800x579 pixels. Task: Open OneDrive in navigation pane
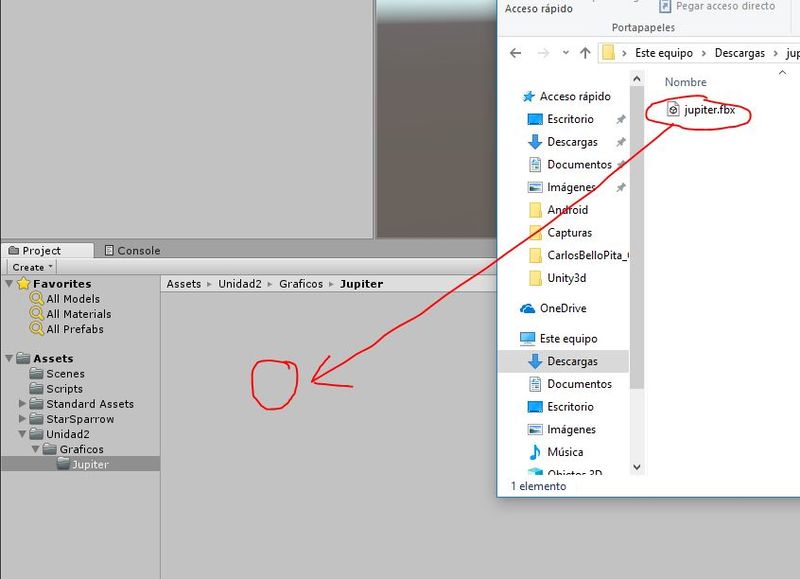pyautogui.click(x=563, y=308)
